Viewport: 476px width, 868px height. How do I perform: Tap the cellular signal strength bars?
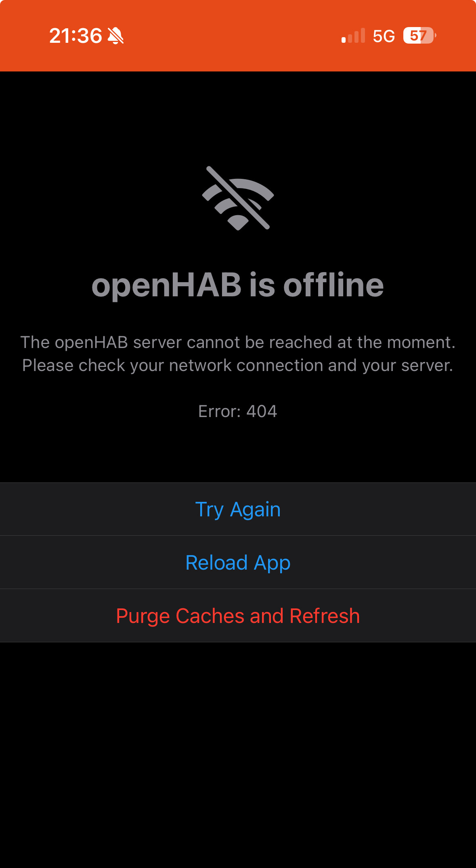(353, 36)
